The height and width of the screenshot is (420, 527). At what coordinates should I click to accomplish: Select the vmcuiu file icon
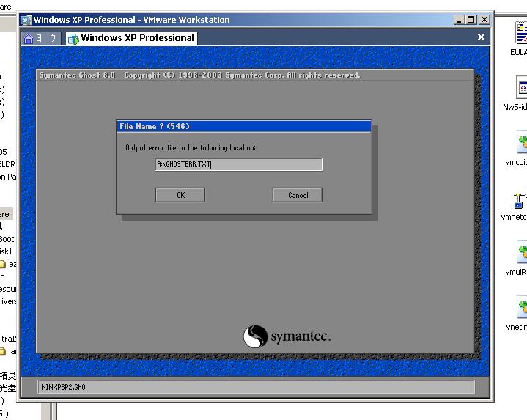pyautogui.click(x=521, y=142)
